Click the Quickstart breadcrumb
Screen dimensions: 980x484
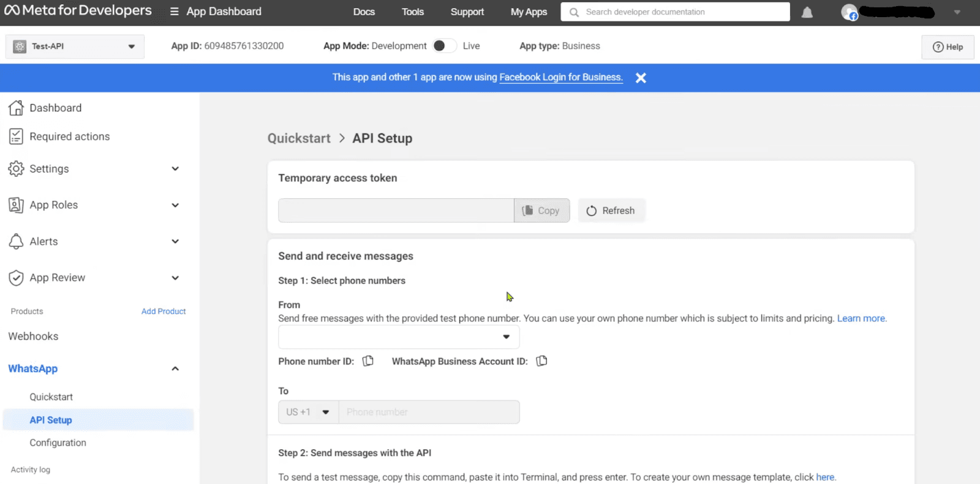(299, 138)
